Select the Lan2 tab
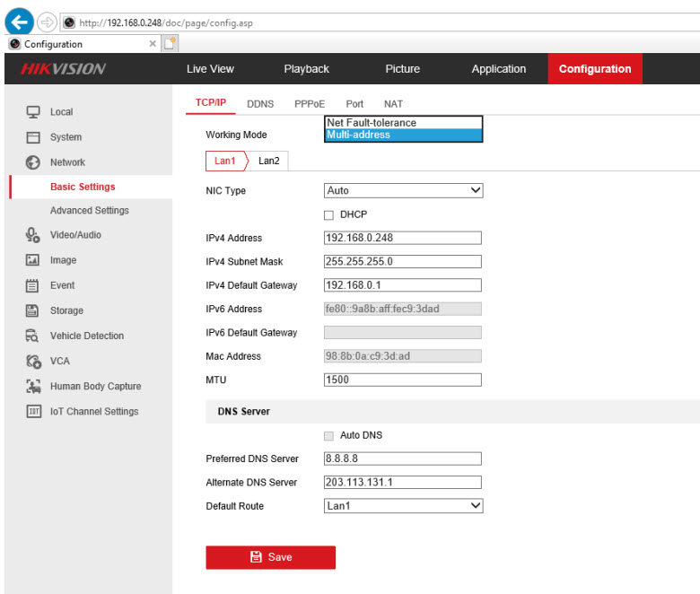The width and height of the screenshot is (700, 594). point(268,161)
